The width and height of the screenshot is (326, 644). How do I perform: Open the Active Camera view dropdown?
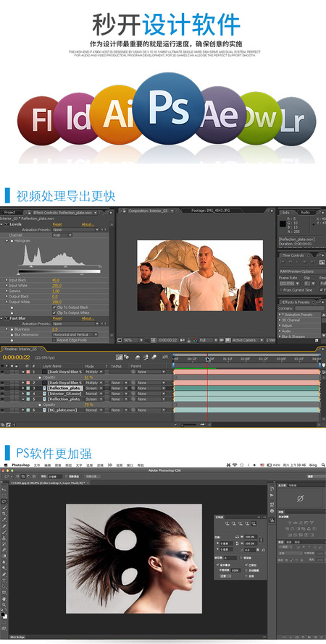(x=247, y=340)
